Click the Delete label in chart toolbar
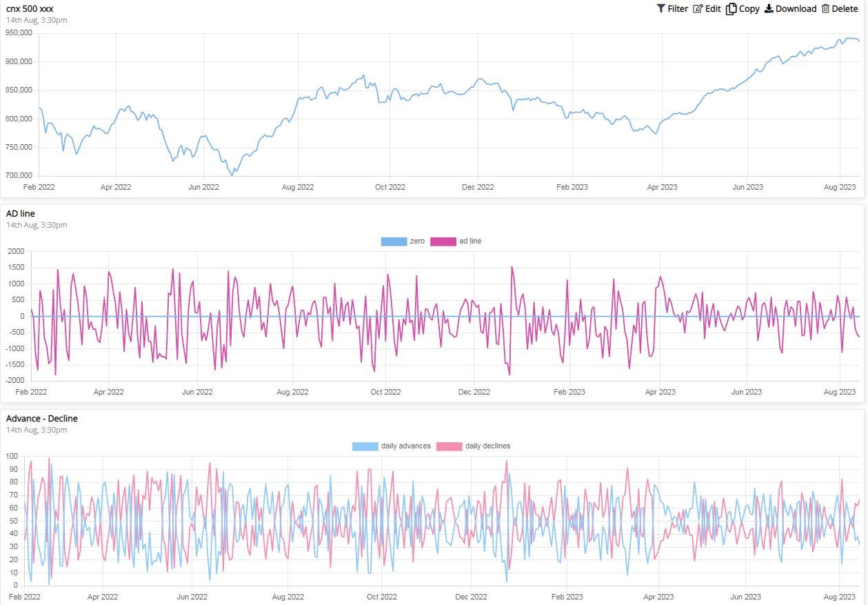The height and width of the screenshot is (605, 868). click(845, 9)
